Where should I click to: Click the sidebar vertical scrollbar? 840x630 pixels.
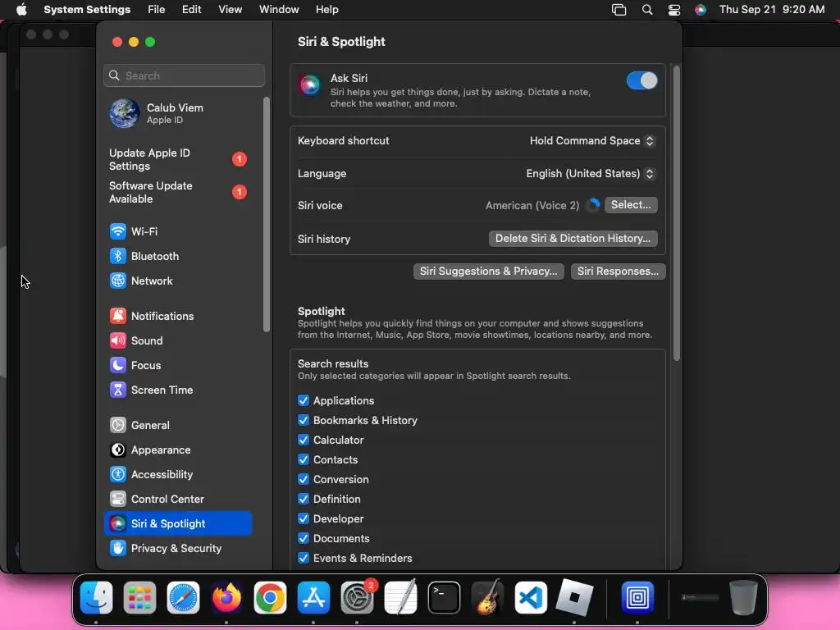(x=267, y=214)
